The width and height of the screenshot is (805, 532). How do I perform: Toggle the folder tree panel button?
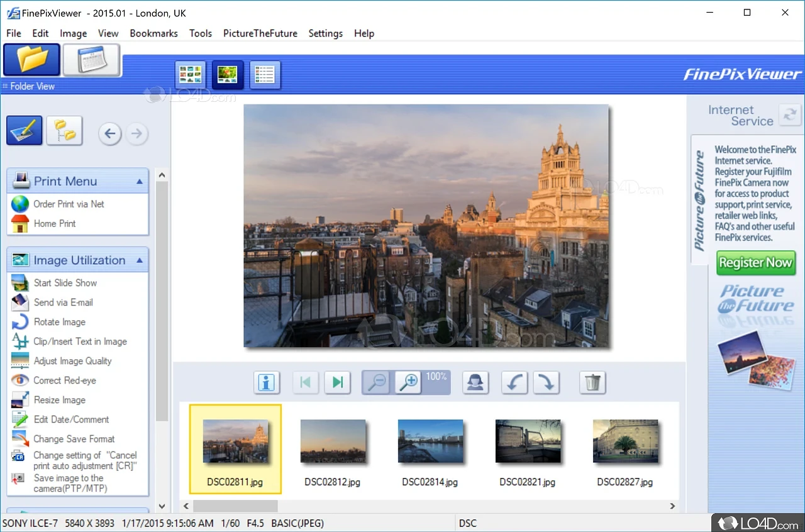point(64,131)
